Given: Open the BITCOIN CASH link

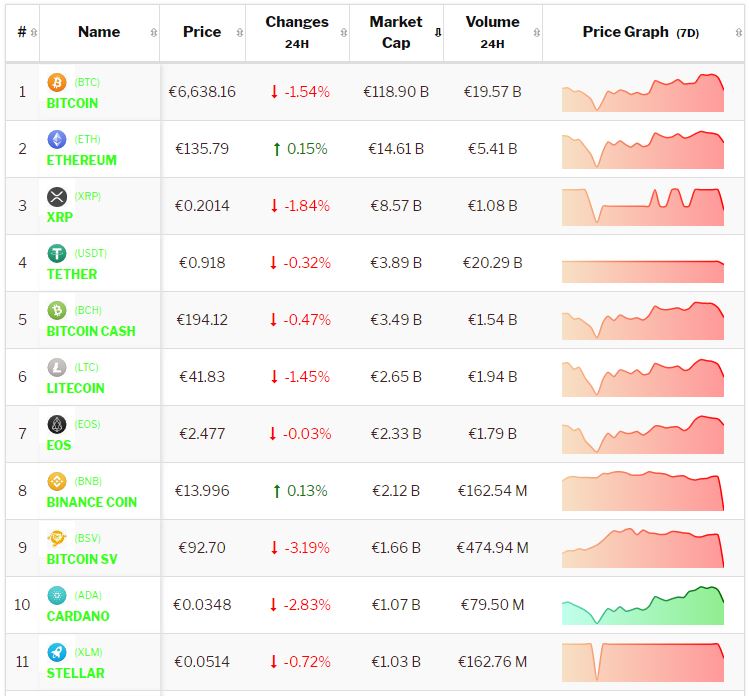Looking at the screenshot, I should point(91,331).
